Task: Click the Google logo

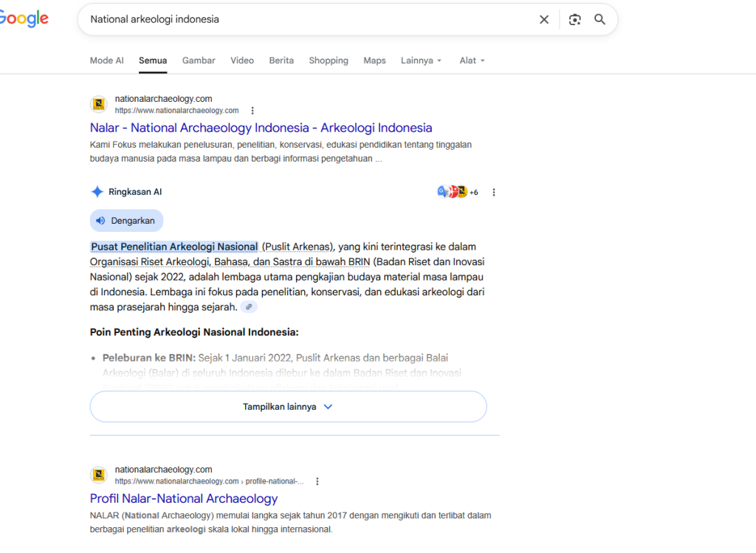Action: point(24,20)
